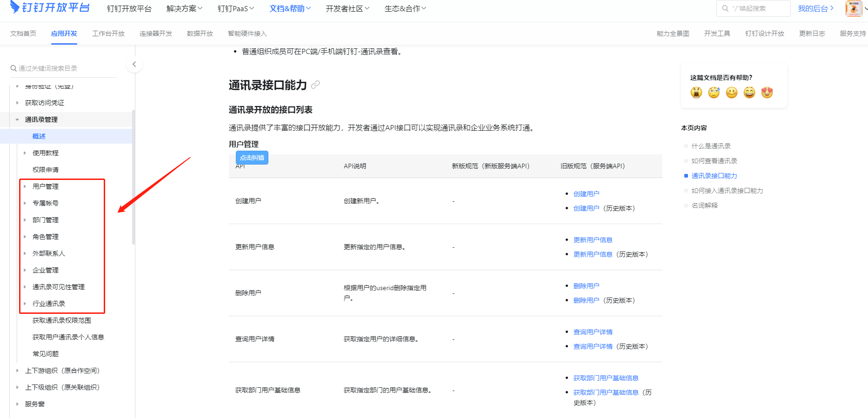Open 获取用户通讯录个人信息 sidebar item
Viewport: 868px width, 418px height.
tap(68, 337)
